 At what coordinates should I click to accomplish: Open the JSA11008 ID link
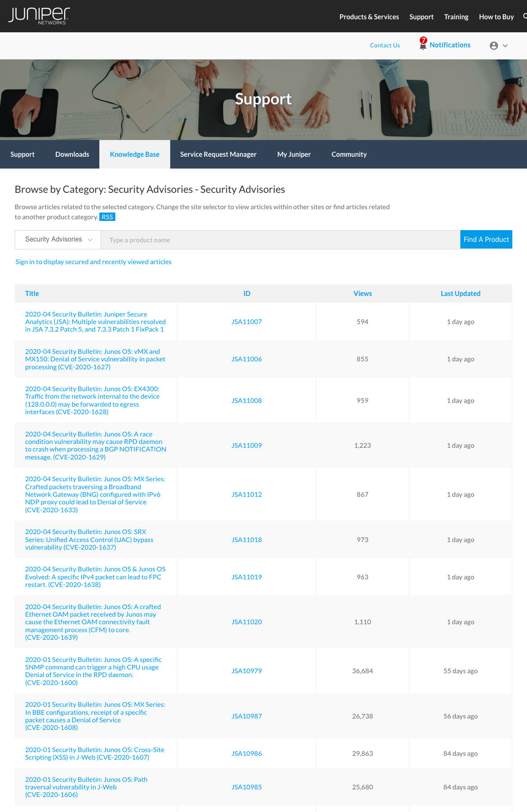click(246, 401)
